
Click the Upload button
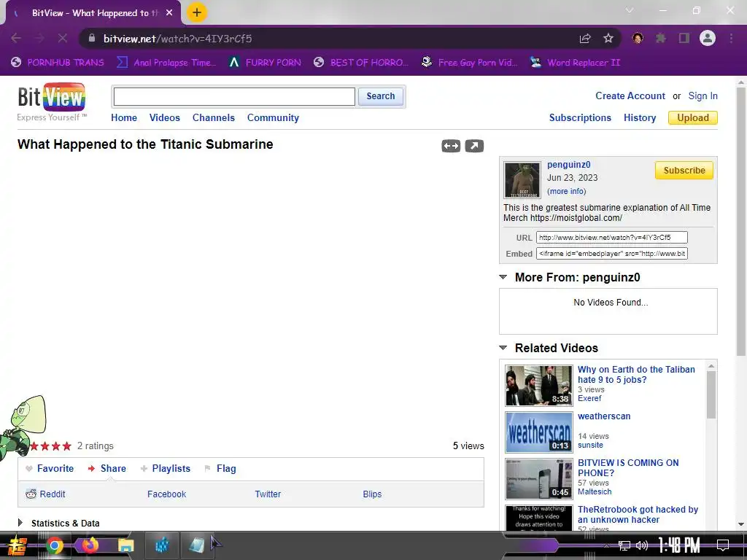click(x=693, y=117)
